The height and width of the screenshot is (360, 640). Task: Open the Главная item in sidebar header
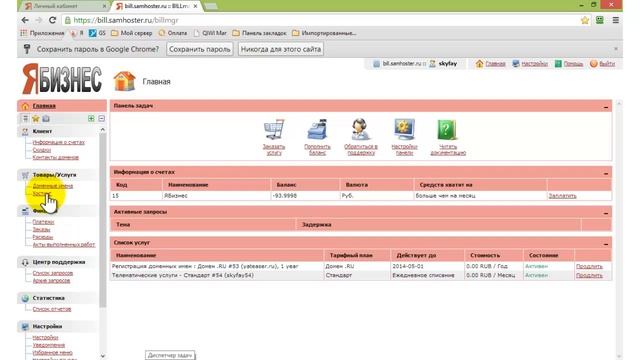[44, 106]
